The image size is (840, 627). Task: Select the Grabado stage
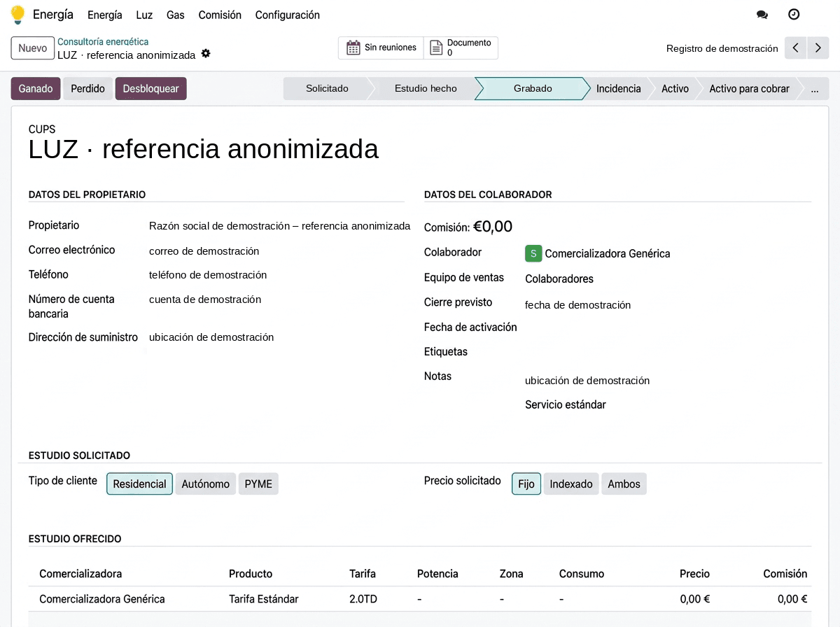(x=533, y=89)
